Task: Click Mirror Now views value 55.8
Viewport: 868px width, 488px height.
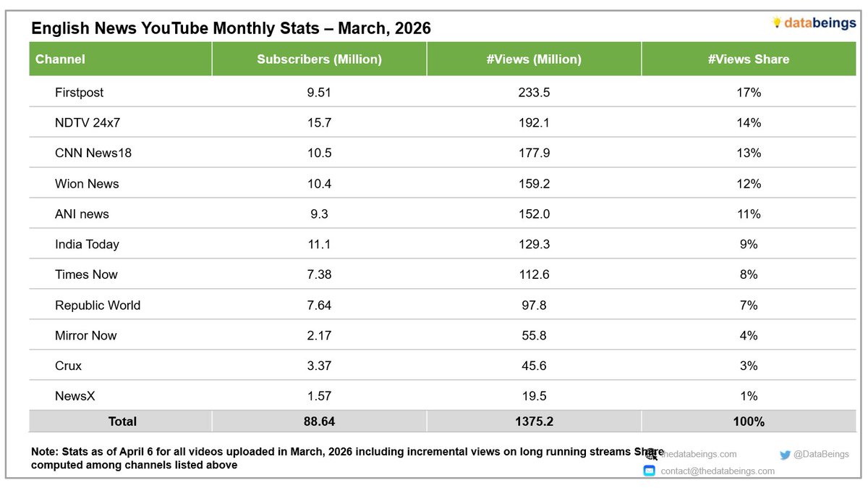Action: 534,335
